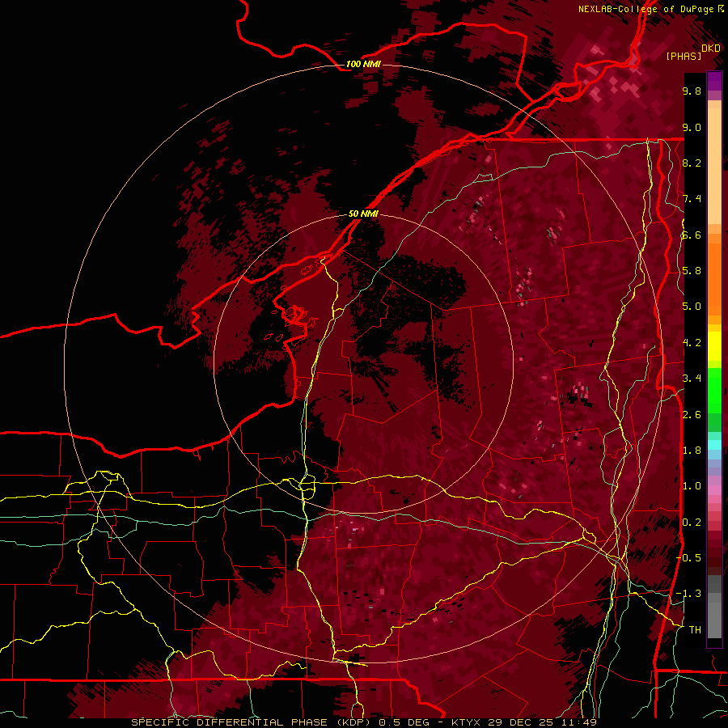728x728 pixels.
Task: Select the 4.2 value on the scale
Action: click(692, 343)
